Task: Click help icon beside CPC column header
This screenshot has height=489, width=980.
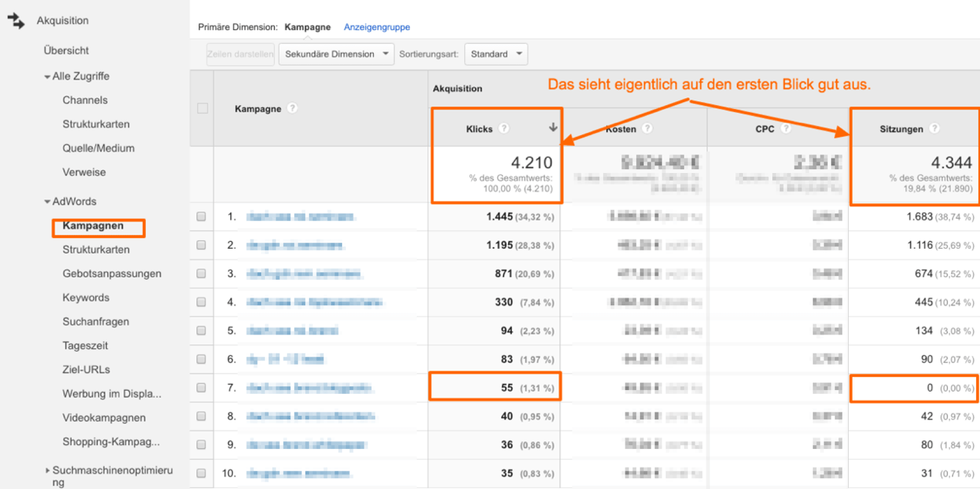Action: (x=785, y=129)
